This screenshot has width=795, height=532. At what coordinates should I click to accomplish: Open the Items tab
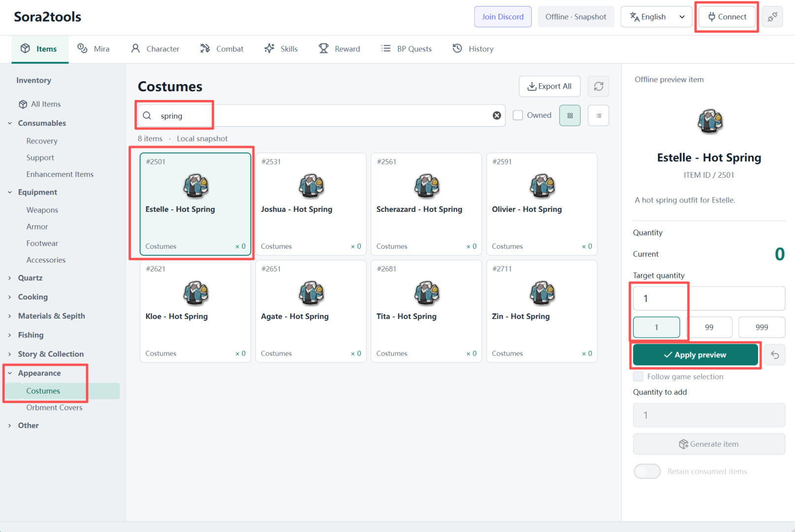(x=40, y=49)
